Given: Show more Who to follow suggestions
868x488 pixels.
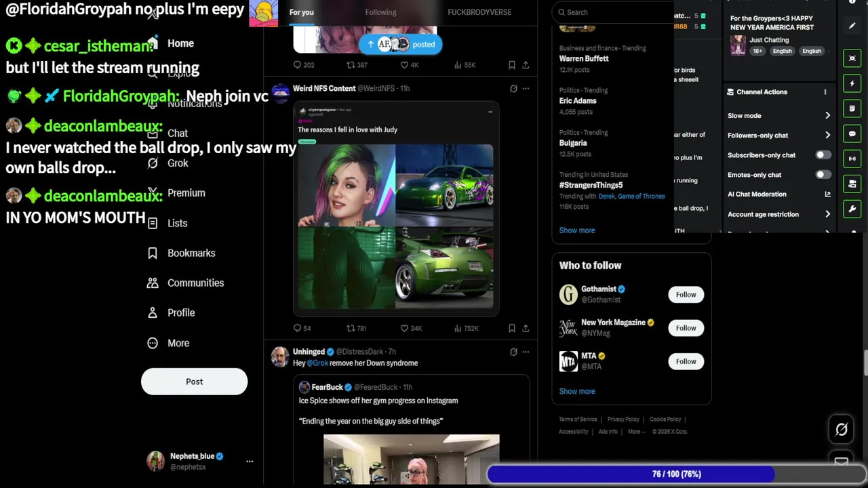Looking at the screenshot, I should (577, 391).
